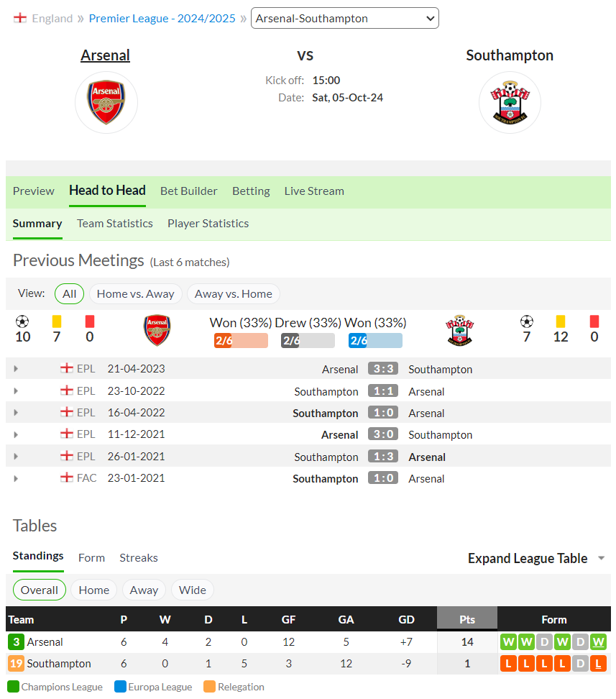The width and height of the screenshot is (616, 699).
Task: Open the Arsenal-Southampton match dropdown
Action: pyautogui.click(x=345, y=18)
